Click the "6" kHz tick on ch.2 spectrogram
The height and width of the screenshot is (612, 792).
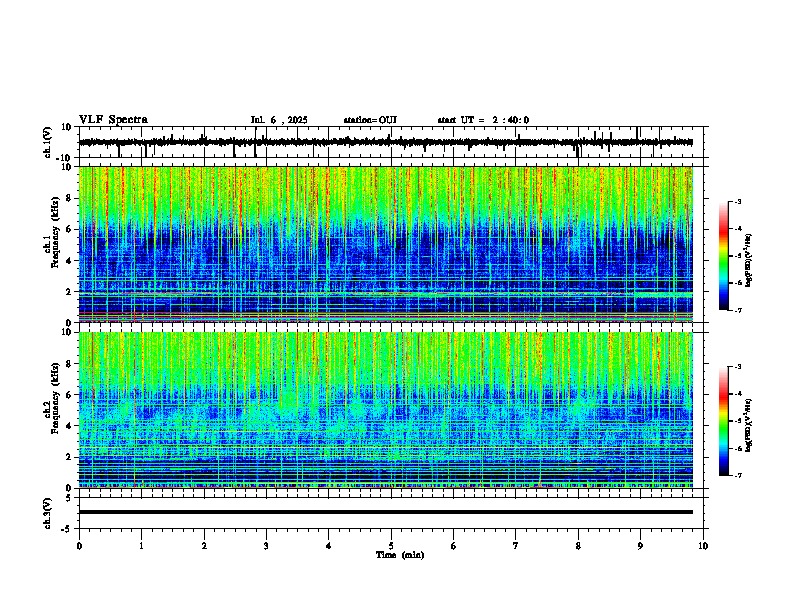(x=69, y=395)
